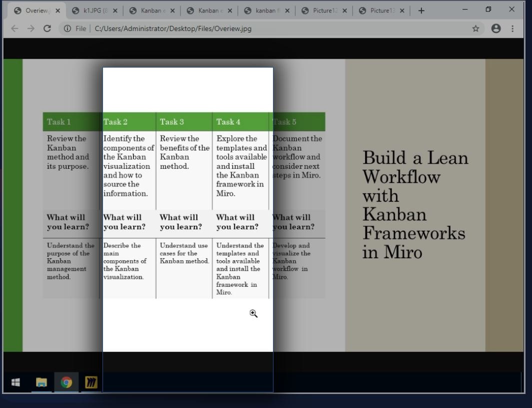Click the File info icon in address bar

[x=67, y=29]
